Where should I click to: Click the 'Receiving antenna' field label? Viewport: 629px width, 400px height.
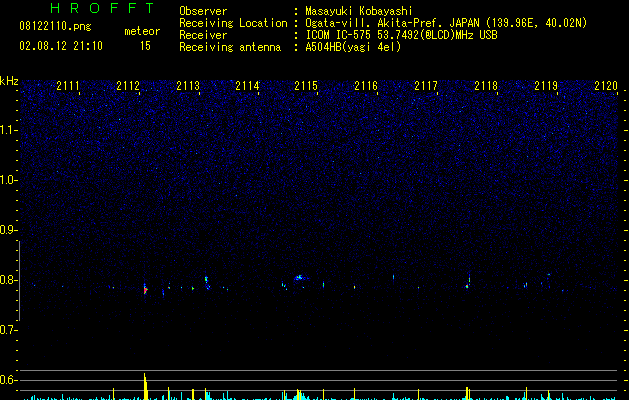pyautogui.click(x=230, y=47)
